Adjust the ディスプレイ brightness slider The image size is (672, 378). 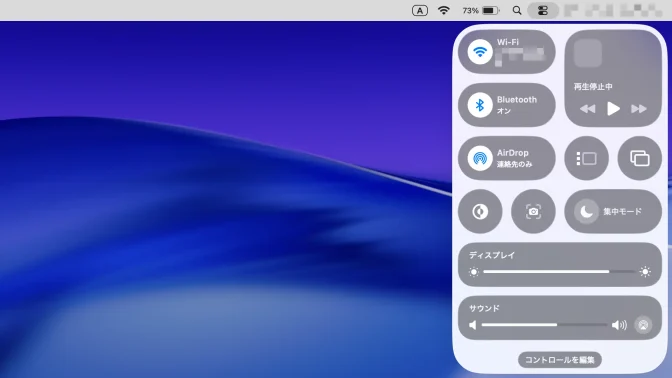click(559, 272)
